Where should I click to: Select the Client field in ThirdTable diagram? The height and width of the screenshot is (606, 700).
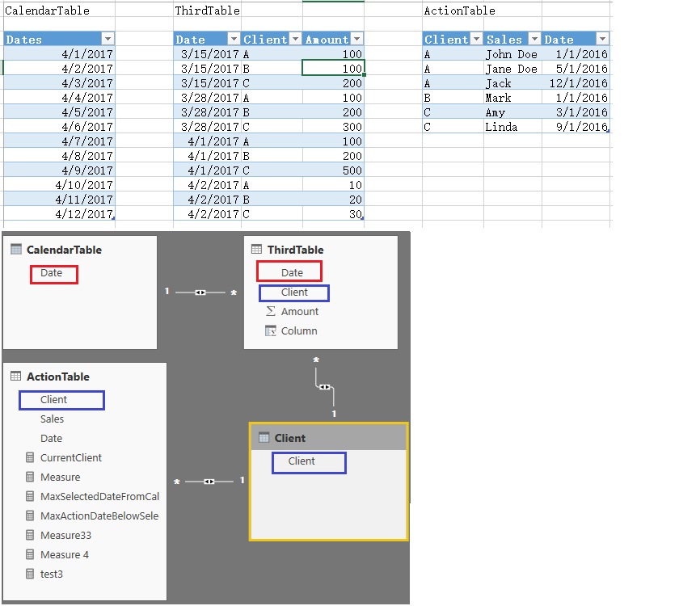click(x=293, y=292)
